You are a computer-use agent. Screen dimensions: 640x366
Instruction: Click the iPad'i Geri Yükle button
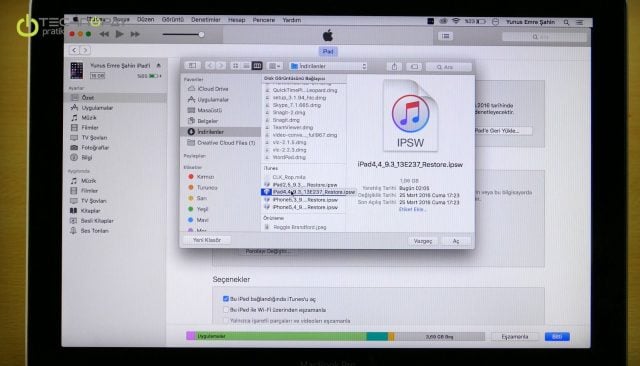(503, 131)
